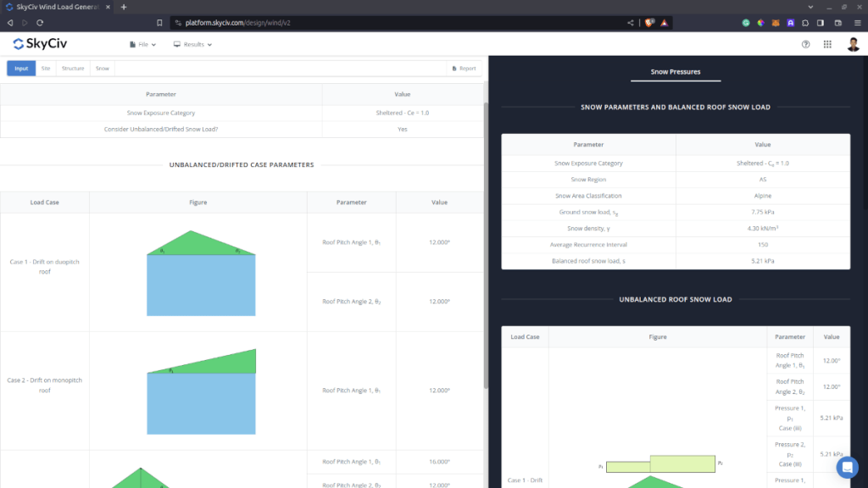
Task: Switch to the Structure tab
Action: point(73,69)
